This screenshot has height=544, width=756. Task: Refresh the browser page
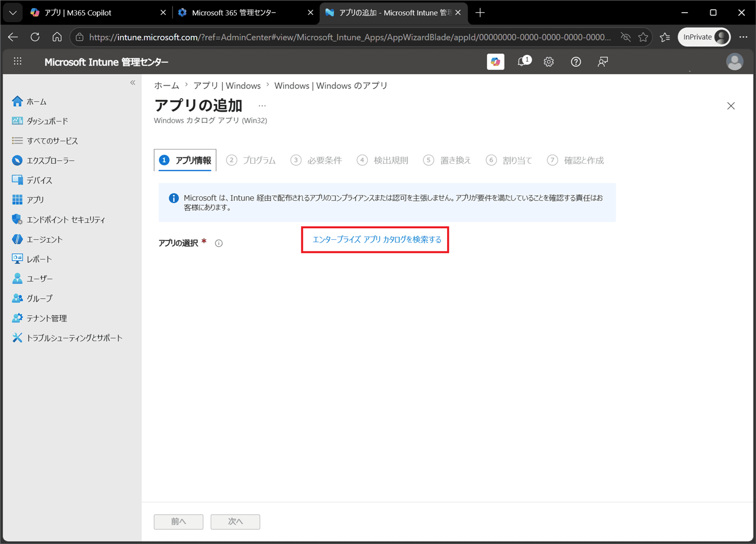tap(35, 37)
